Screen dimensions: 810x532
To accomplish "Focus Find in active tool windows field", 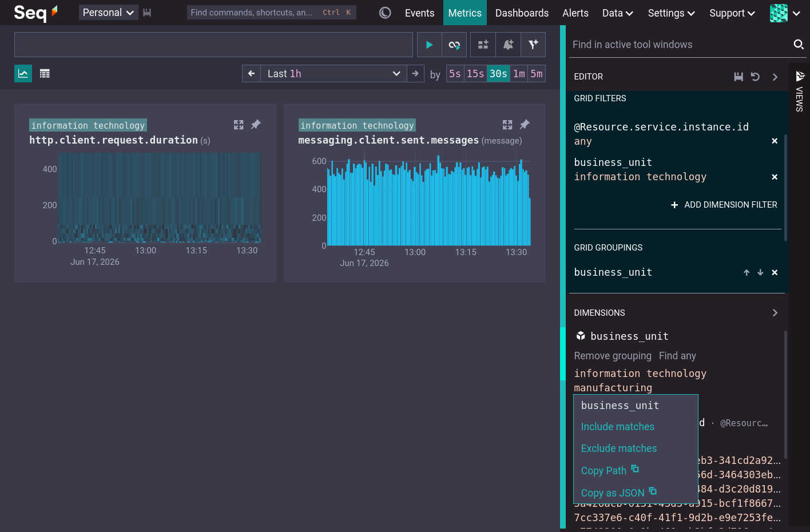I will tap(681, 45).
